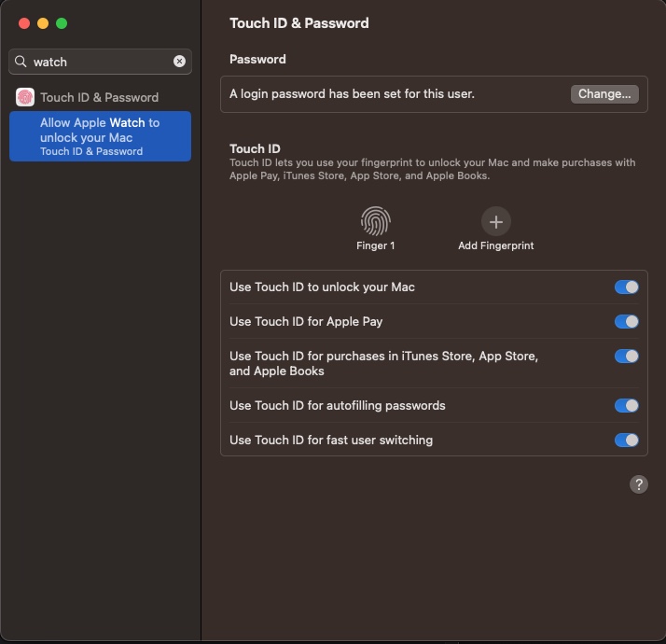Toggle Touch ID for iTunes Store purchases
This screenshot has height=644, width=666.
coord(626,356)
